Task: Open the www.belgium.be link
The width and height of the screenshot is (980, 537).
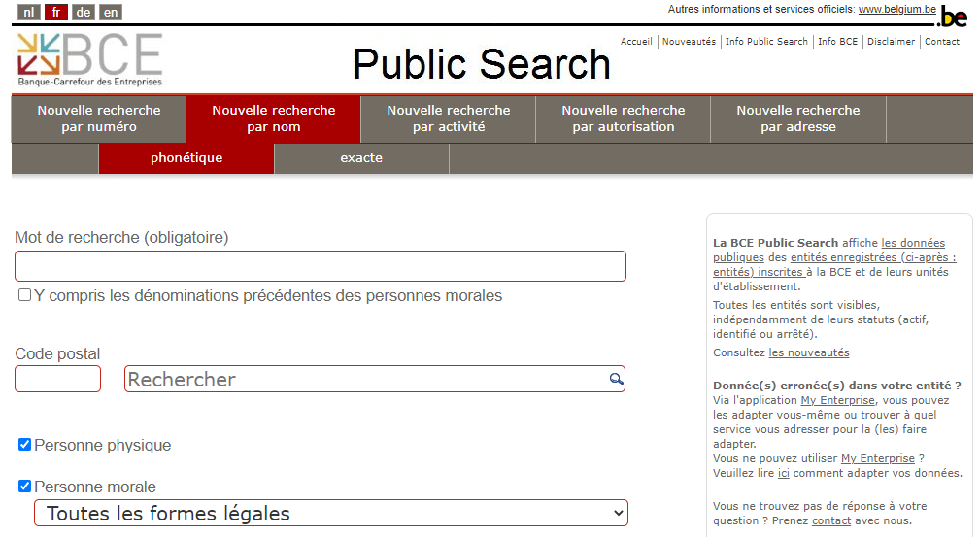Action: pos(896,9)
